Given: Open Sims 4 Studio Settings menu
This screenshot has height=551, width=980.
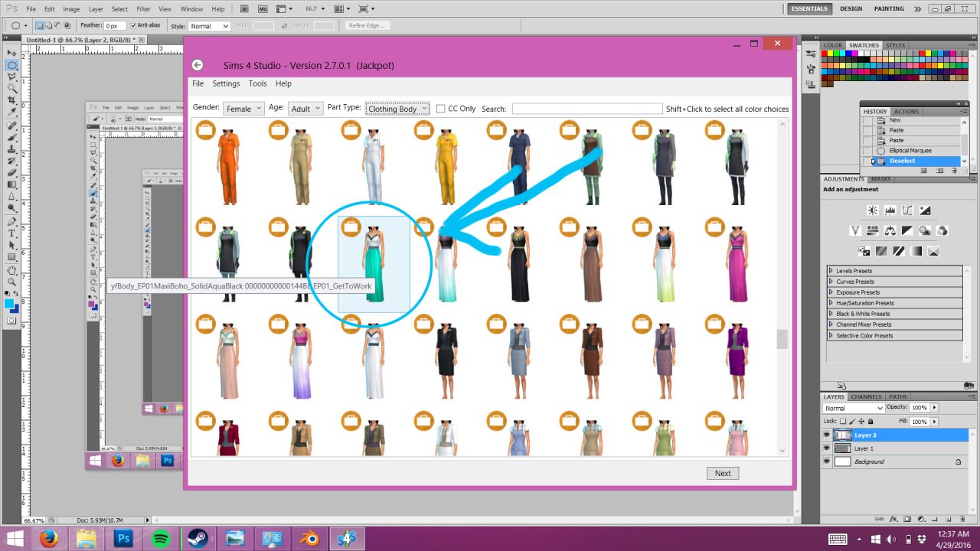Looking at the screenshot, I should pos(226,83).
